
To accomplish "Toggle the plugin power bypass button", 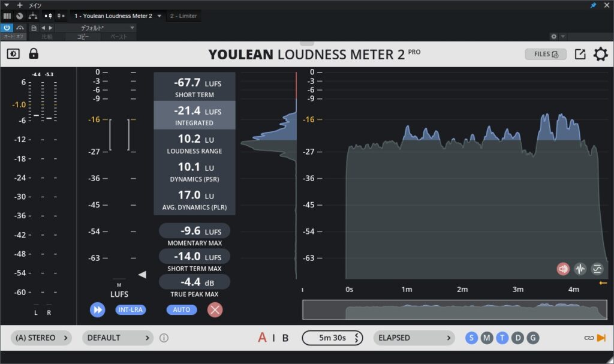I will [7, 28].
